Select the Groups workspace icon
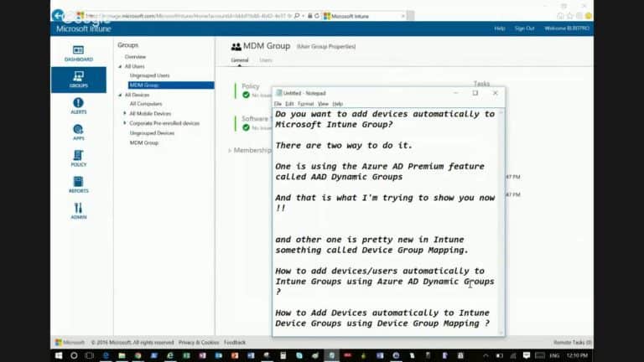The image size is (644, 362). point(78,79)
